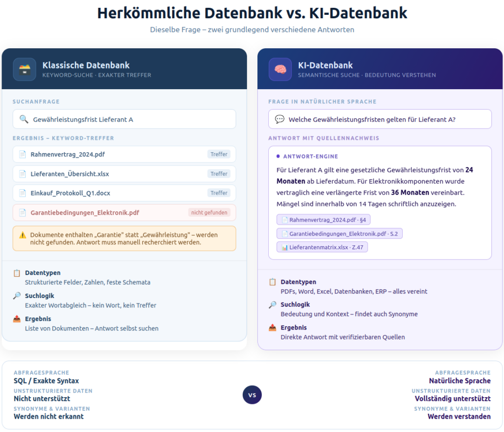Click 'Werden verstanden' in comparison bar
Image resolution: width=504 pixels, height=432 pixels.
459,417
